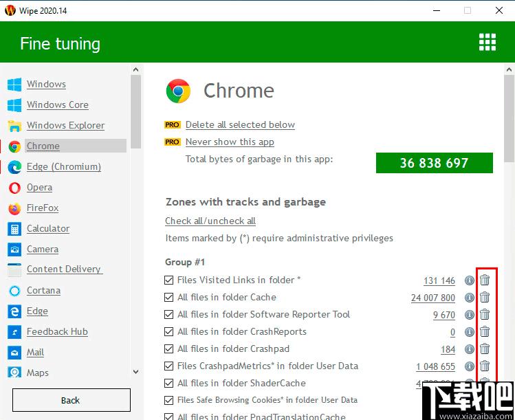Viewport: 515px width, 420px height.
Task: Uncheck Files Visited Links in folder
Action: [x=169, y=280]
